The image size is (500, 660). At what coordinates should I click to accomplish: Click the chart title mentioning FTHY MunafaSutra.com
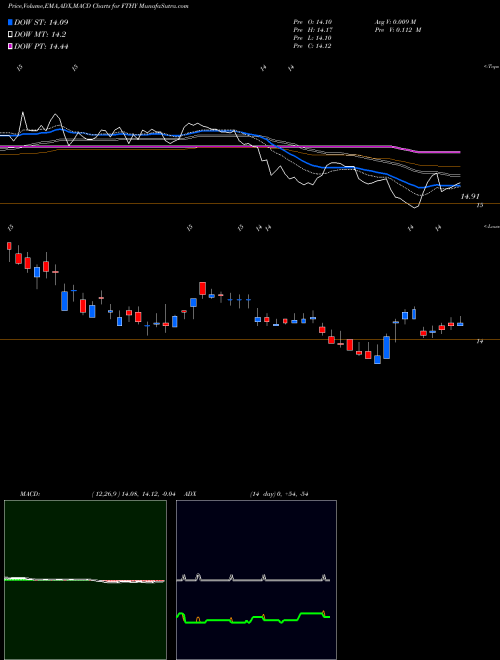(x=98, y=6)
